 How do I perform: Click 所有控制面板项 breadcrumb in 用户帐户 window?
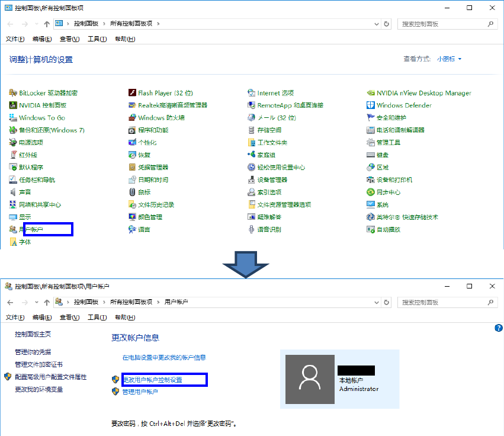131,302
